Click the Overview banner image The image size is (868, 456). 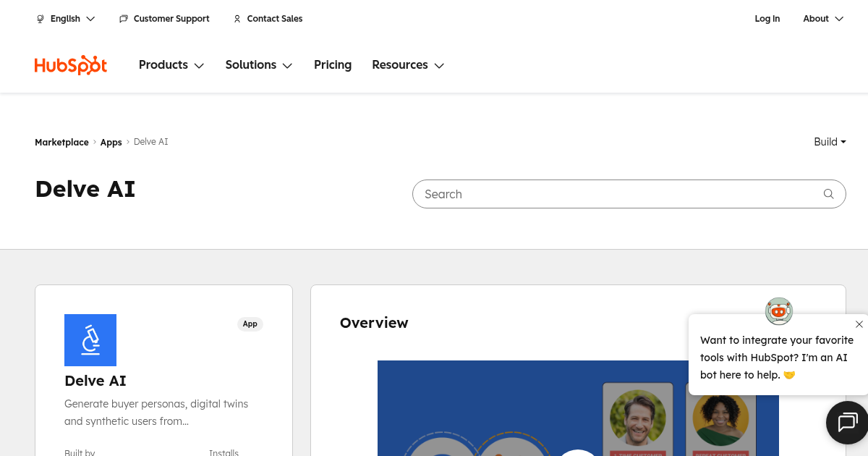point(578,408)
